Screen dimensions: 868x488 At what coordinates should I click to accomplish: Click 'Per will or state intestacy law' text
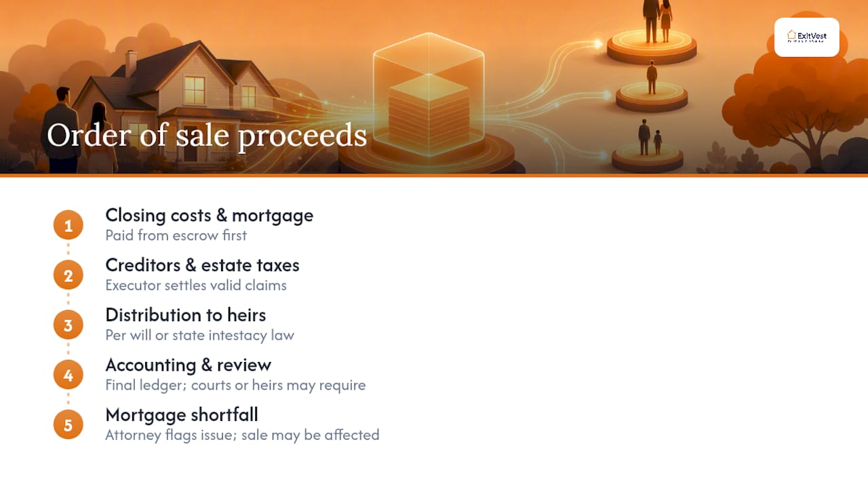click(x=200, y=335)
